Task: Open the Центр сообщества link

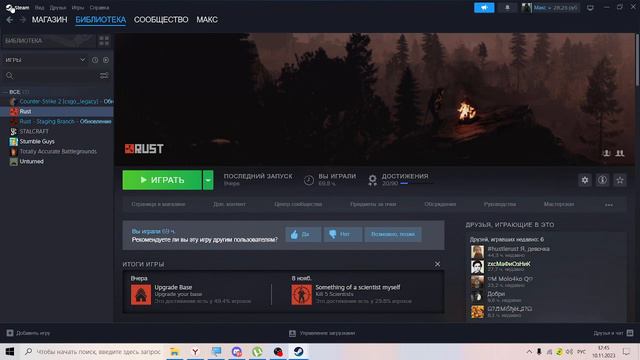Action: 298,204
